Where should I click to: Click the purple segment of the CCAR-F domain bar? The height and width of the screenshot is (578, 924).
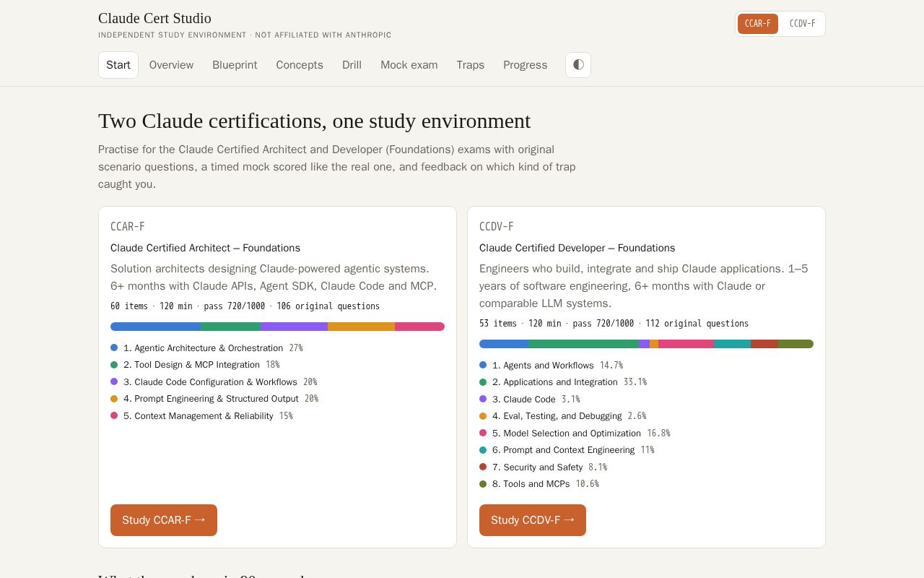(x=294, y=327)
